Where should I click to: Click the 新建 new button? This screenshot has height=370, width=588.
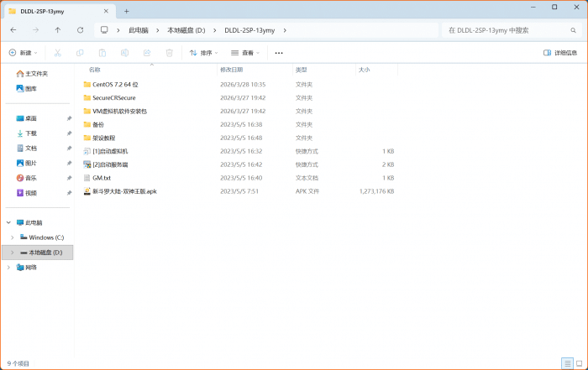(x=24, y=52)
